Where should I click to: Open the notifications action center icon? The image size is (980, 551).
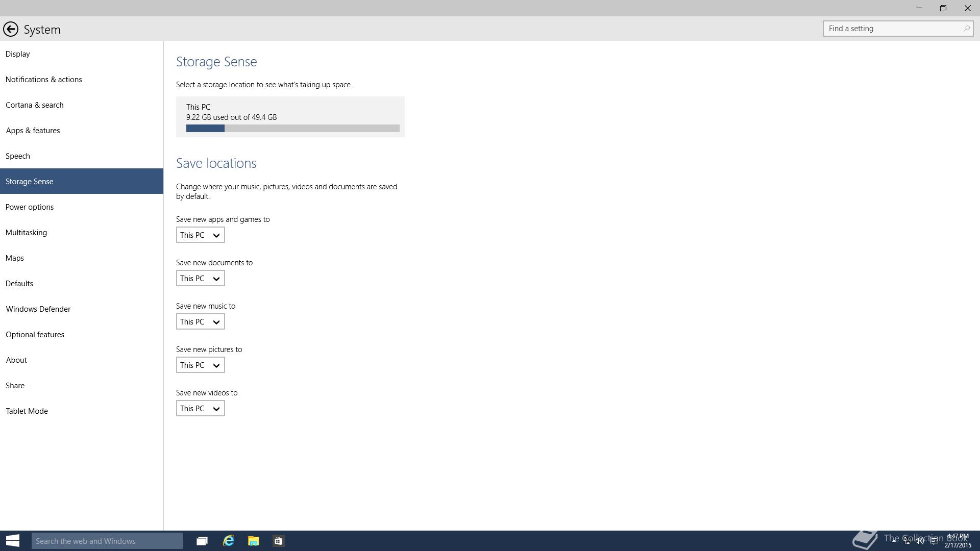pos(934,541)
